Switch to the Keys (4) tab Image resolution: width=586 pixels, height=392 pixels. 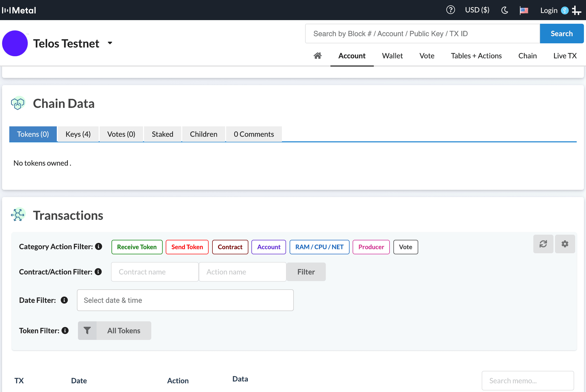78,134
